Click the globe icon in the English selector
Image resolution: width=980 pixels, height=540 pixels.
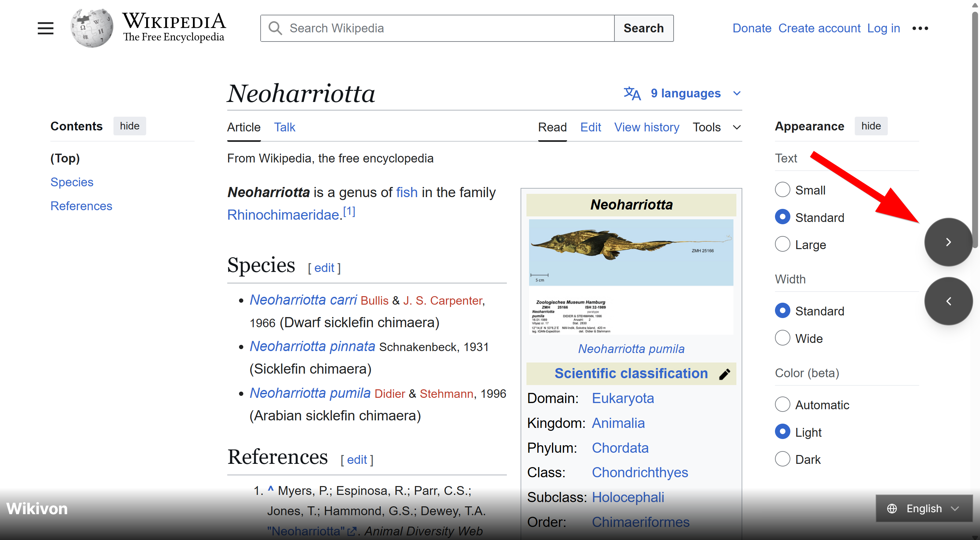point(892,508)
